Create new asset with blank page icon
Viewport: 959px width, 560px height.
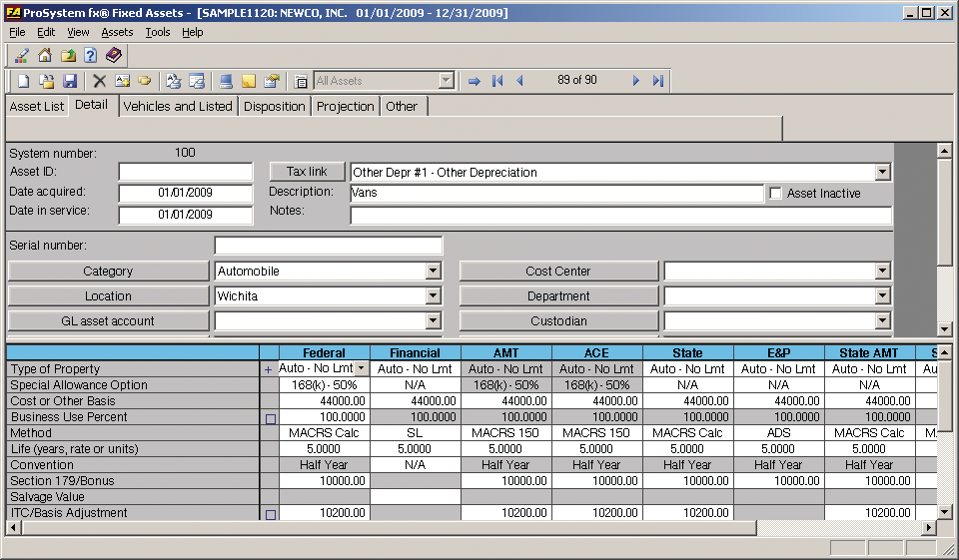pyautogui.click(x=22, y=81)
